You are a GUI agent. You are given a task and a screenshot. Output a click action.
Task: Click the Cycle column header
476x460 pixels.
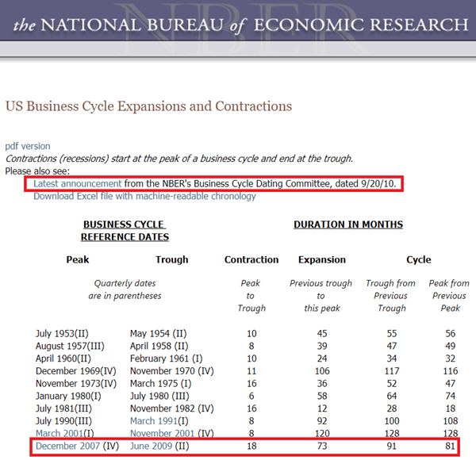[419, 259]
